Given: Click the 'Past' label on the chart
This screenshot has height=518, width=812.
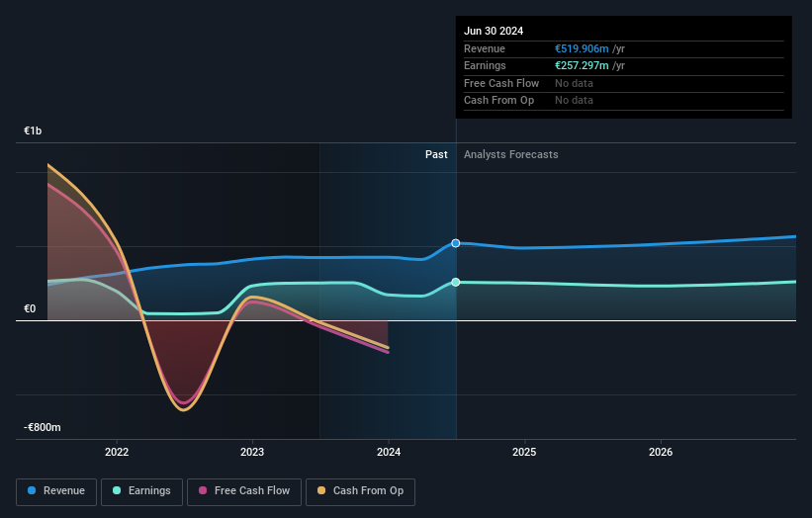Looking at the screenshot, I should click(x=436, y=154).
